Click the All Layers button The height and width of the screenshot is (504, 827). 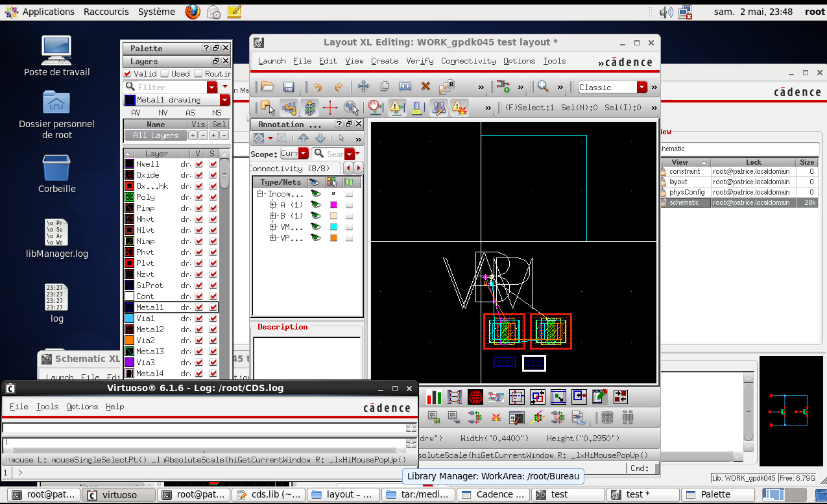(155, 136)
